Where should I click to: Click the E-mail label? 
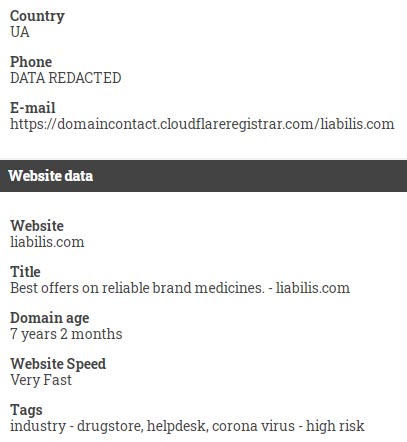[33, 108]
